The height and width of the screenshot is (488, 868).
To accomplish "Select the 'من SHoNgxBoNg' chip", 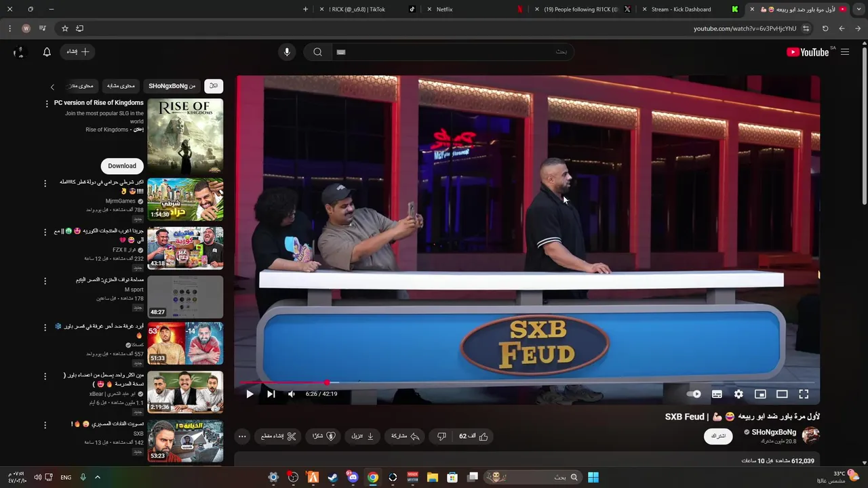I will [x=172, y=86].
